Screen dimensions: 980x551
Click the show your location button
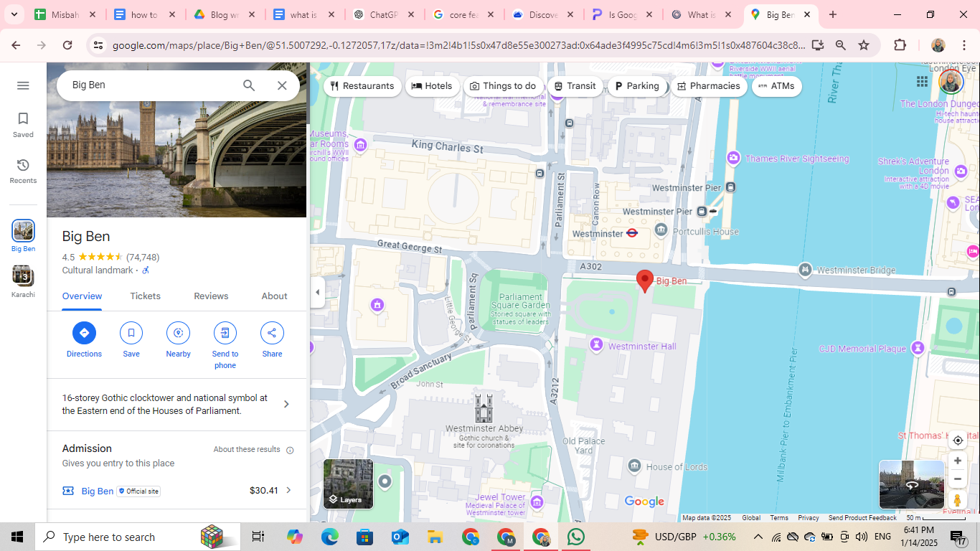(958, 441)
